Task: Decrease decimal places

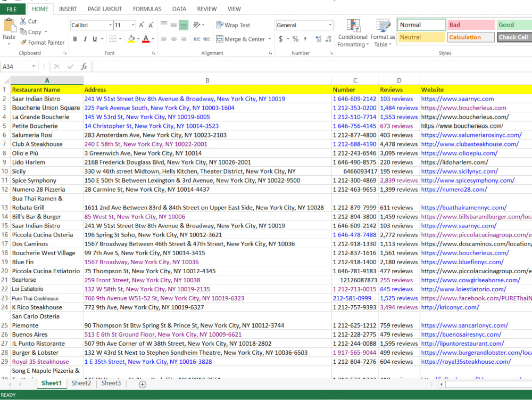Action: (328, 39)
